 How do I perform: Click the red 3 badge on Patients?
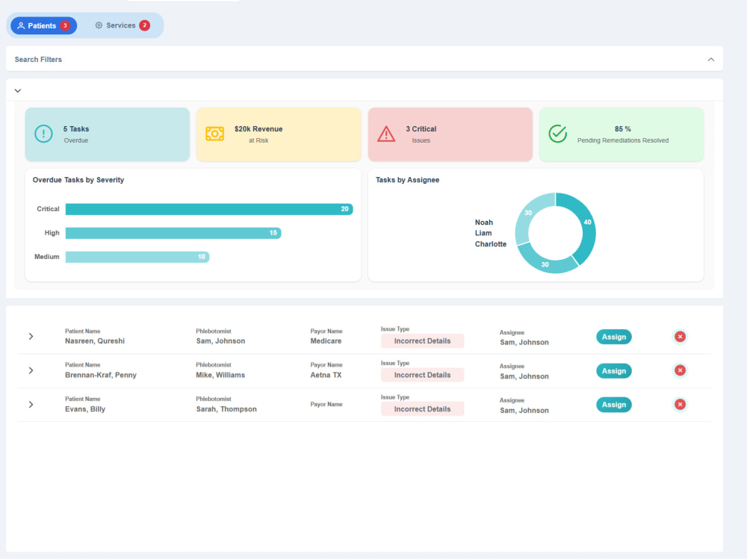tap(65, 25)
